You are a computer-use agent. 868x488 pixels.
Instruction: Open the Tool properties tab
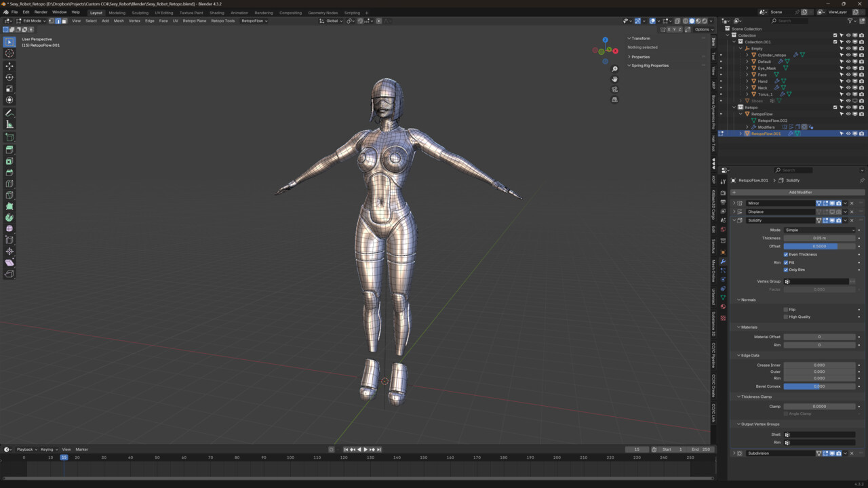[723, 181]
